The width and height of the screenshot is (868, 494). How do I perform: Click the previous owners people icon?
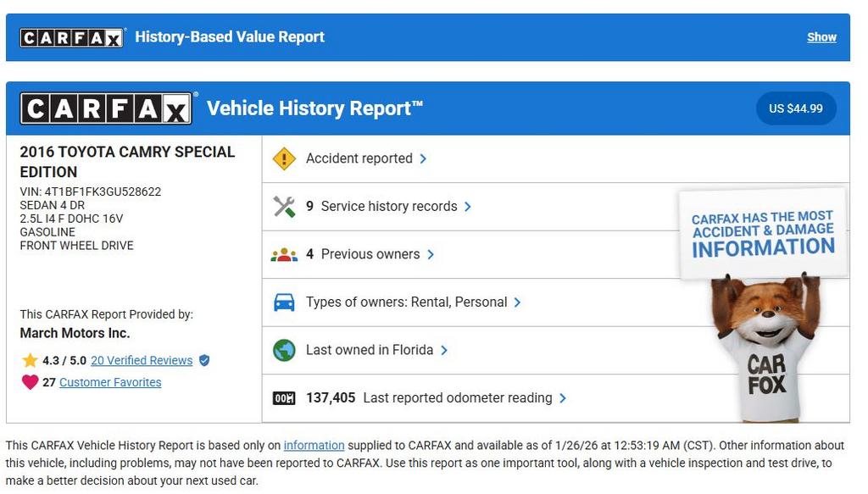pyautogui.click(x=284, y=254)
